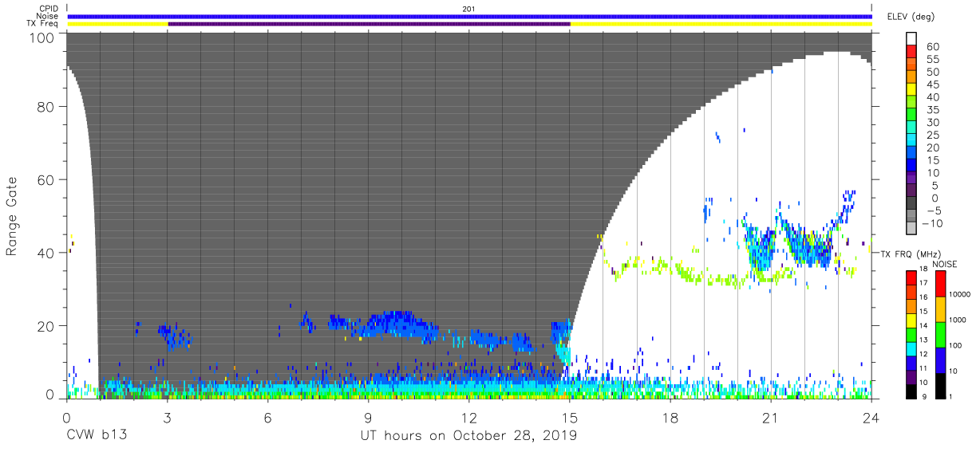Click the Range Gate axis title

click(12, 217)
